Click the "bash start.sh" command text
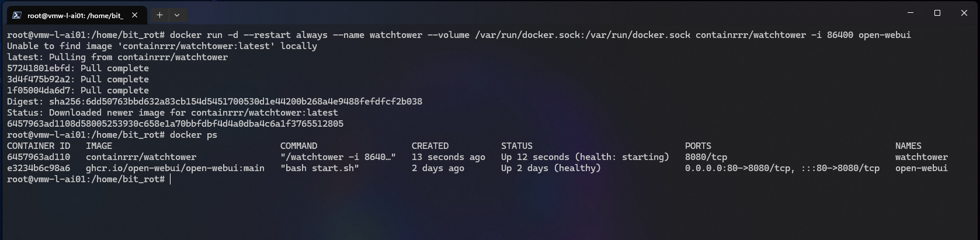Viewport: 980px width, 240px height. pyautogui.click(x=319, y=168)
